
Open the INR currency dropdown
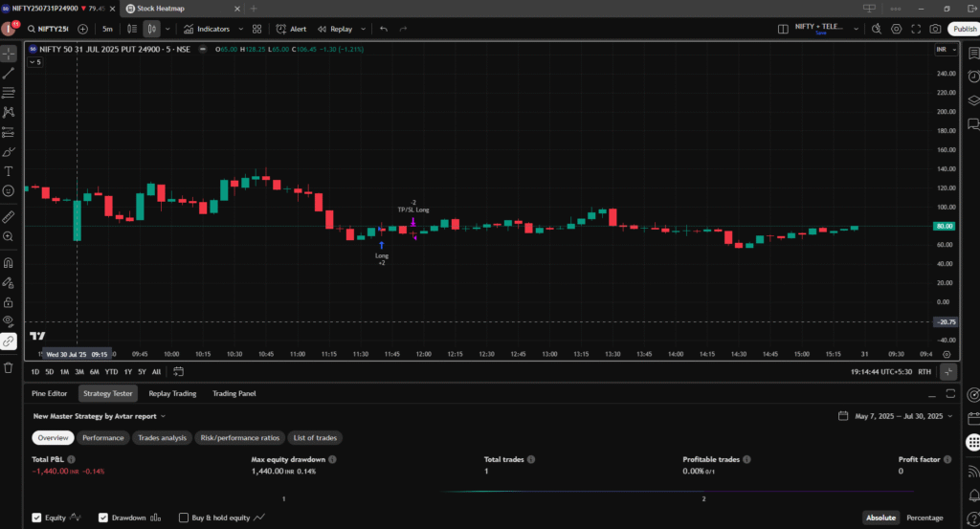point(946,50)
